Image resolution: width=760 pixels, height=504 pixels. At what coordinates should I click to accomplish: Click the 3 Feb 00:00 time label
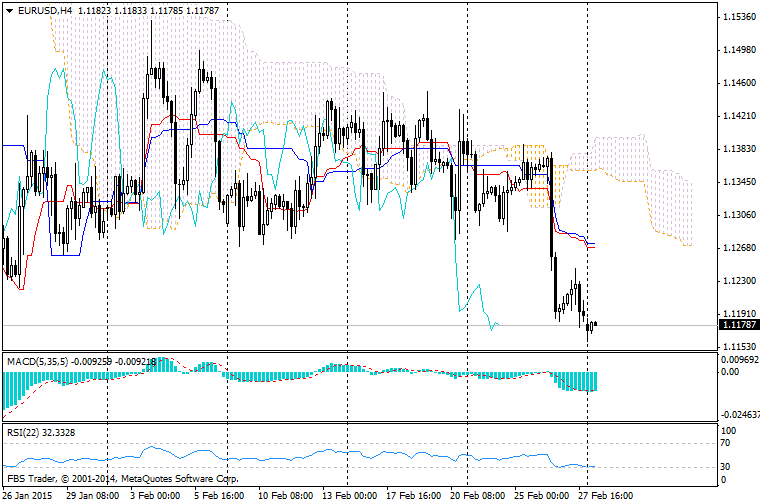[x=155, y=496]
